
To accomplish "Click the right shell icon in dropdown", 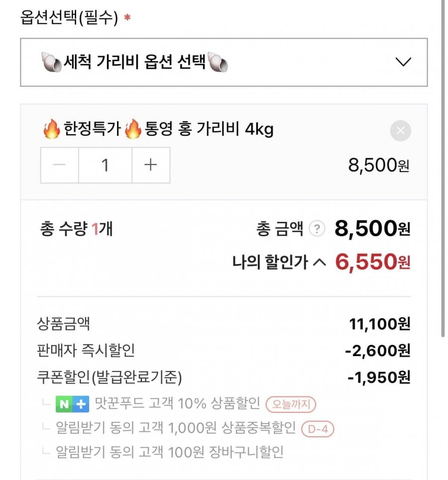I will pos(218,63).
